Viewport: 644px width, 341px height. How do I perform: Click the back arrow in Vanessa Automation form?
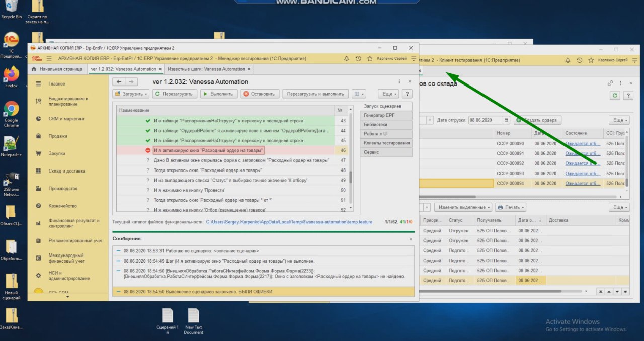(x=119, y=82)
